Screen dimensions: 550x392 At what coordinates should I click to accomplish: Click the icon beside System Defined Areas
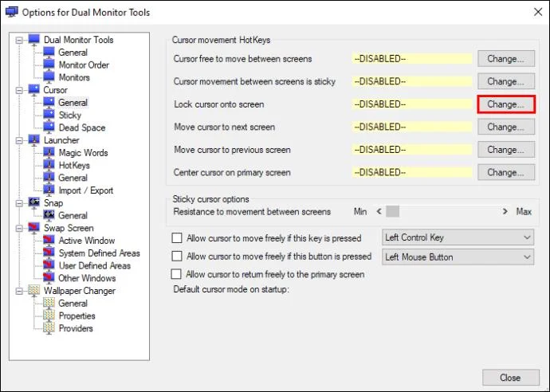click(x=49, y=253)
